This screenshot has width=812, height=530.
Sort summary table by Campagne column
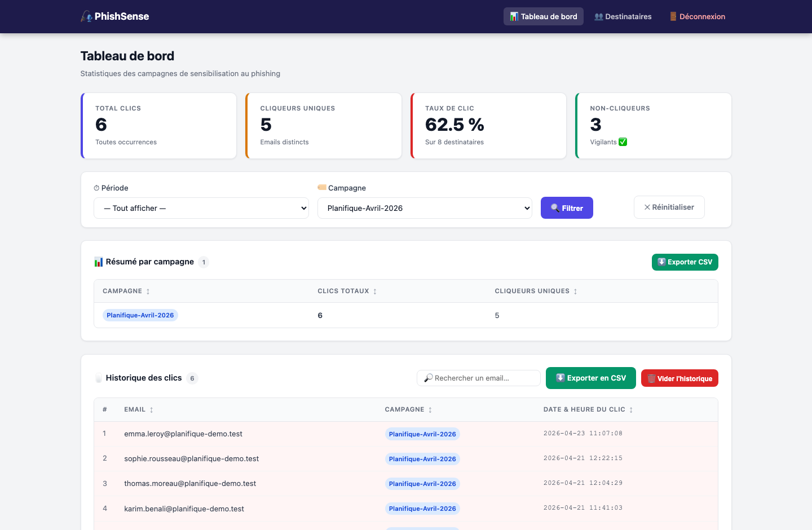click(126, 291)
